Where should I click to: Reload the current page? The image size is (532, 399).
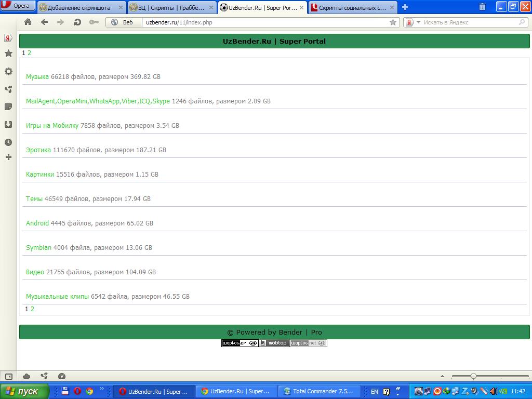click(x=77, y=22)
